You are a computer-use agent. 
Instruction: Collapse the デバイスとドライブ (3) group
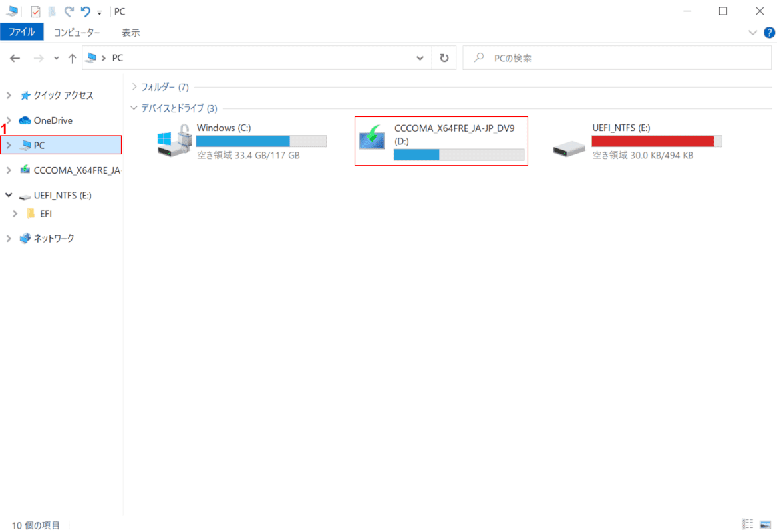click(x=134, y=108)
